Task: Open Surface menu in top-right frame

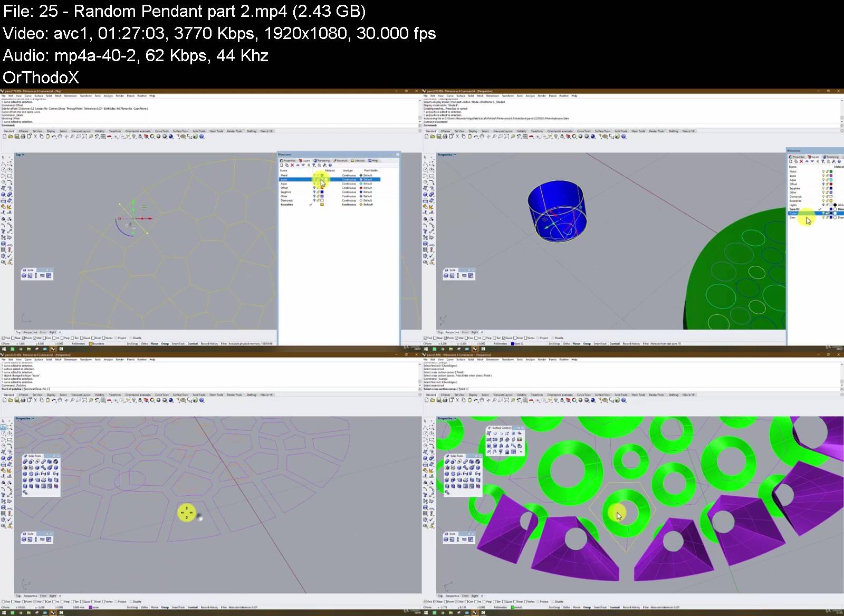Action: [x=461, y=95]
